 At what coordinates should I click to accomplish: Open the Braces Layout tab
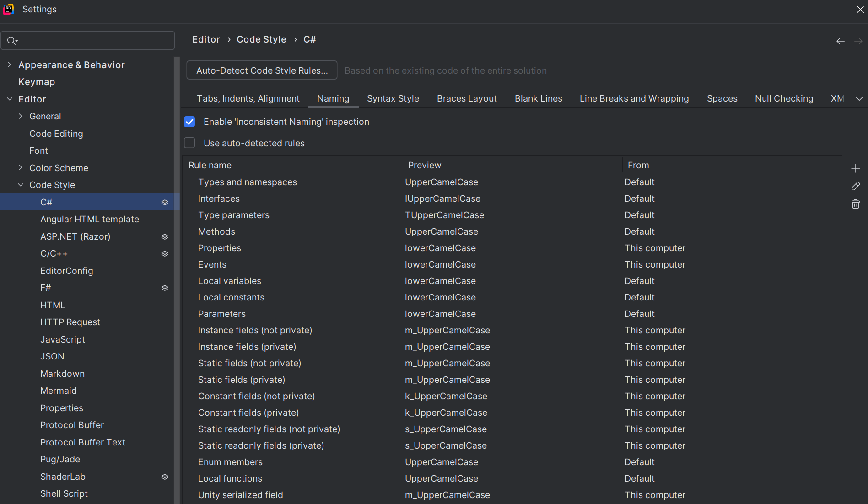tap(466, 99)
